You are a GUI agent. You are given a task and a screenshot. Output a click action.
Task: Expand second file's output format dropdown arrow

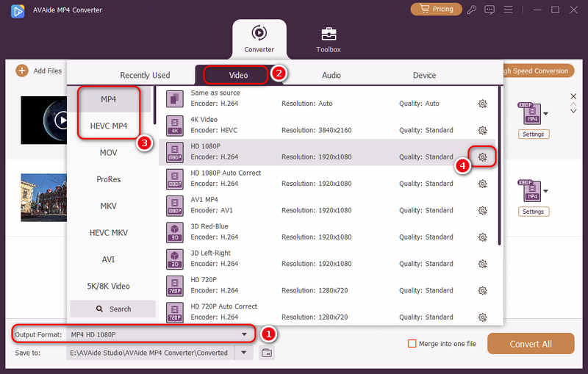(x=545, y=191)
